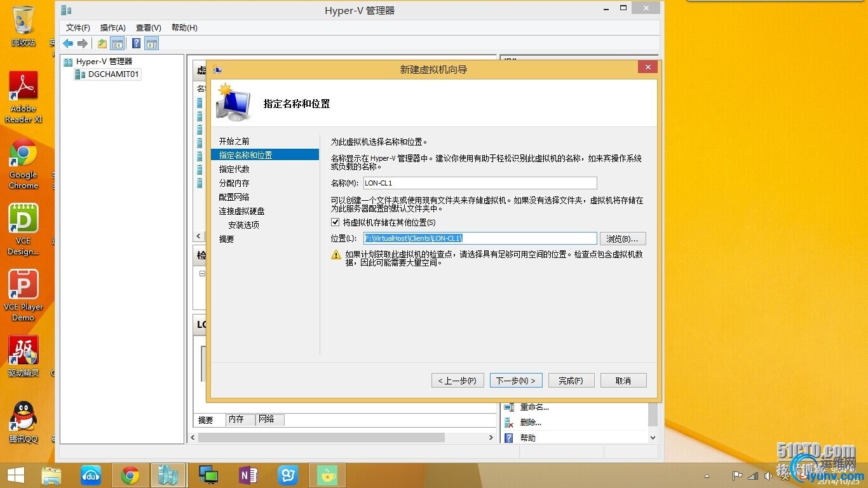The width and height of the screenshot is (868, 488).
Task: Click the 浏览(B)... button
Action: click(623, 239)
